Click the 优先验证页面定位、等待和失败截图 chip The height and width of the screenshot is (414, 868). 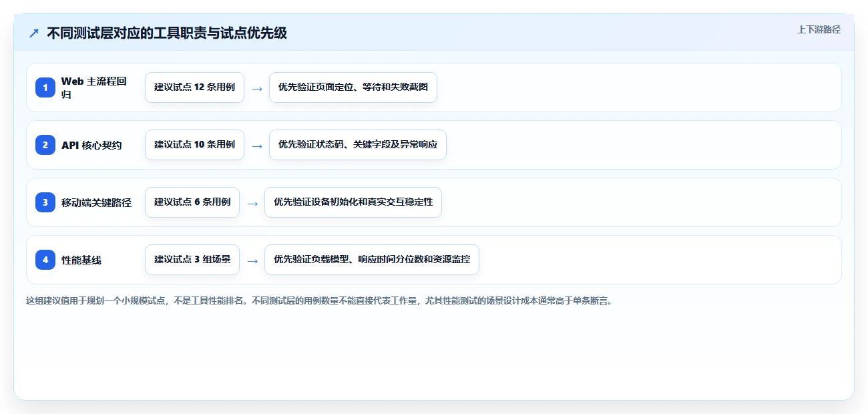click(x=353, y=87)
